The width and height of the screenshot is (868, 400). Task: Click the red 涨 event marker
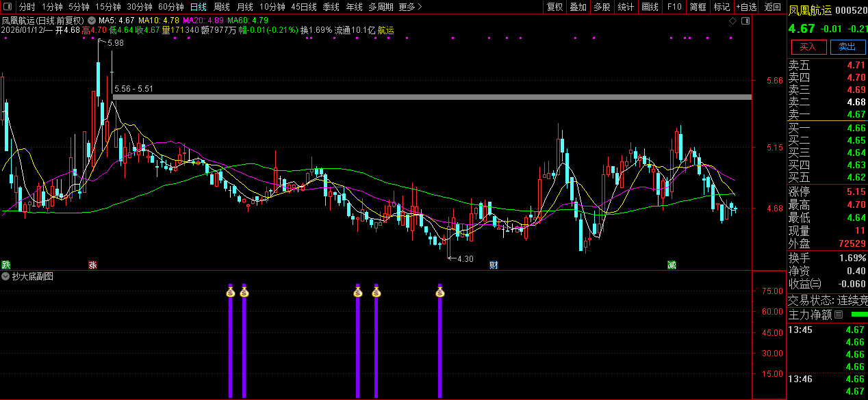[x=92, y=265]
